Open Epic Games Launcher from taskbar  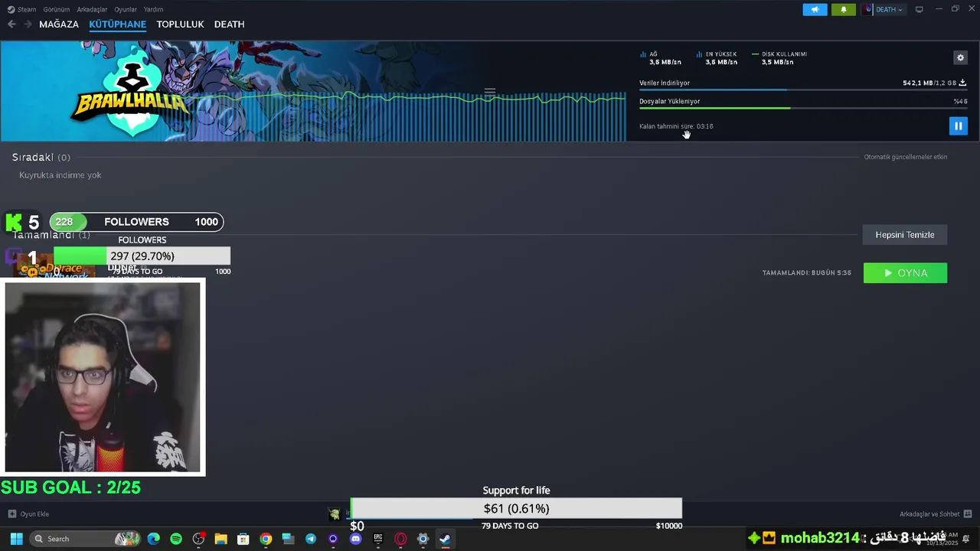(x=377, y=539)
